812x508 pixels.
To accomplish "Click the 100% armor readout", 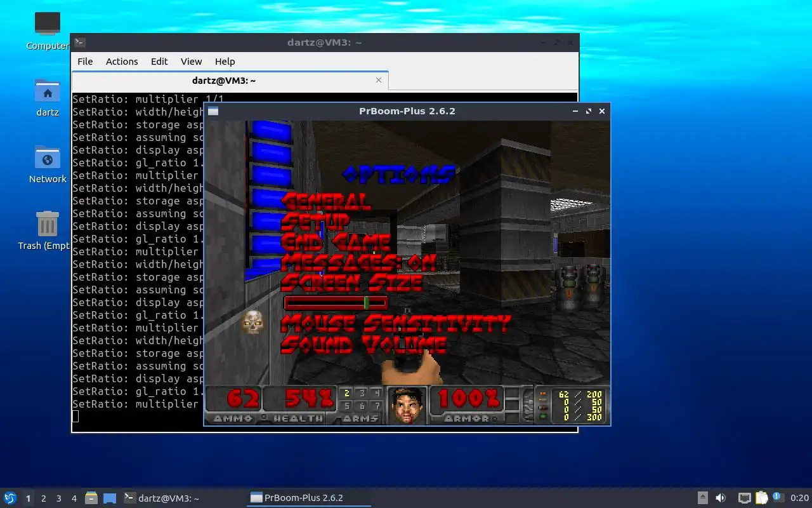I will (x=468, y=398).
